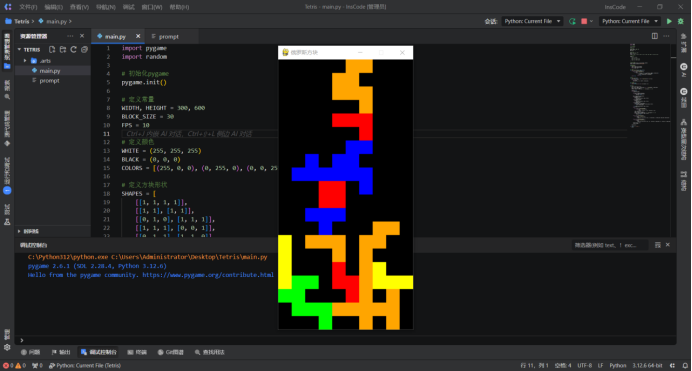The width and height of the screenshot is (692, 371).
Task: Open settings gear at sidebar bottom
Action: click(7, 347)
